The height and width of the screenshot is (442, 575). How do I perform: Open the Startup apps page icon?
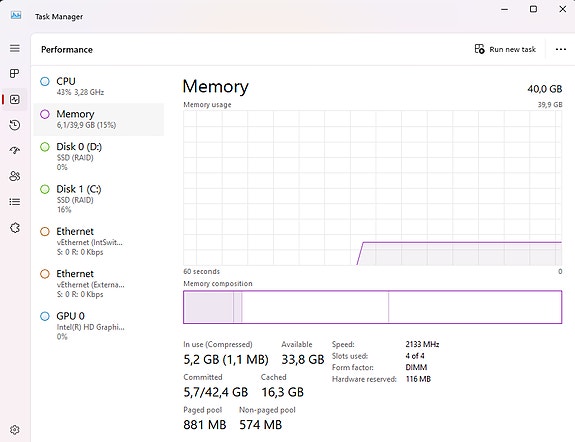point(15,150)
